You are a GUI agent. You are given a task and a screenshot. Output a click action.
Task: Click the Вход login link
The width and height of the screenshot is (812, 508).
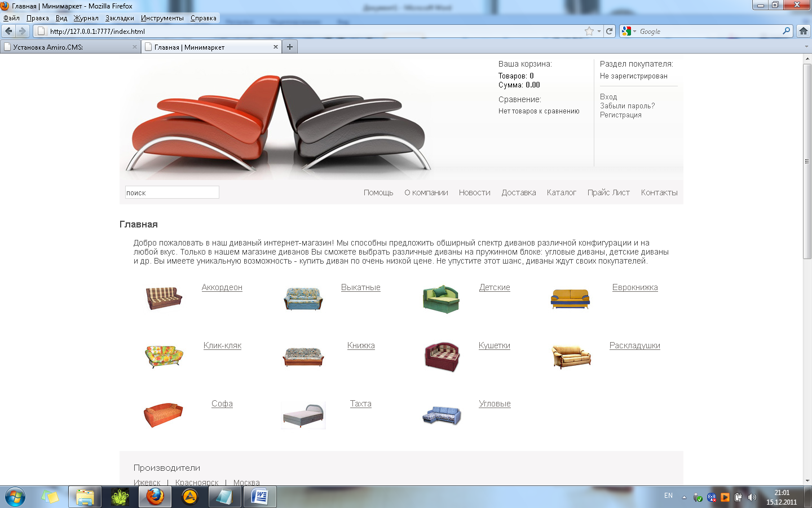pyautogui.click(x=608, y=97)
